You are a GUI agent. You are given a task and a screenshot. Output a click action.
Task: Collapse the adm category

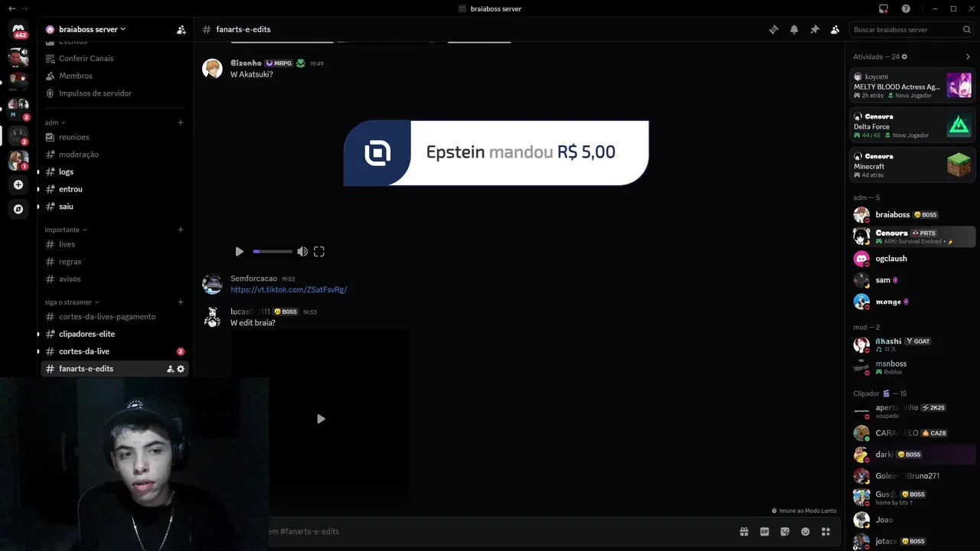55,122
